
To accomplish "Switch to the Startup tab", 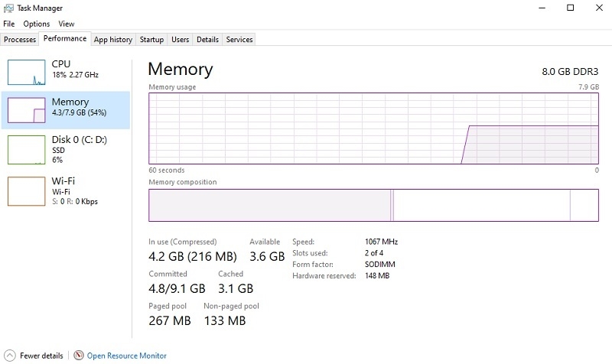I will (x=151, y=39).
